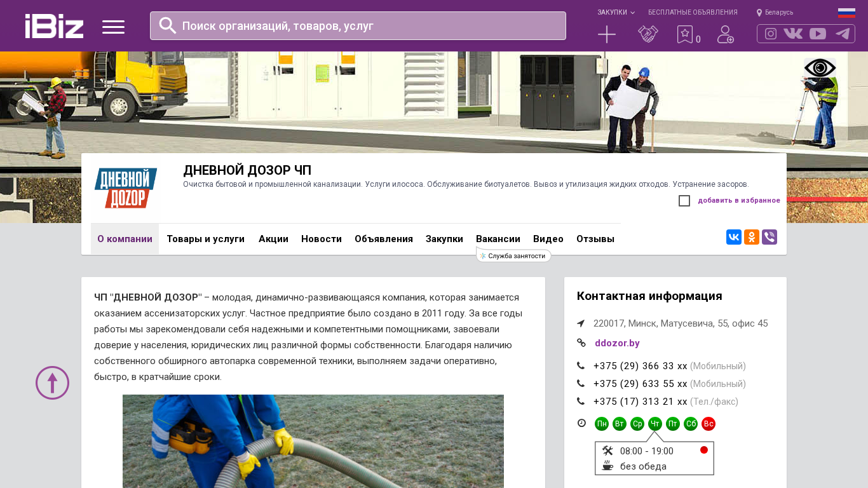This screenshot has height=488, width=868.
Task: Open the YouTube icon in header
Action: coord(818,34)
